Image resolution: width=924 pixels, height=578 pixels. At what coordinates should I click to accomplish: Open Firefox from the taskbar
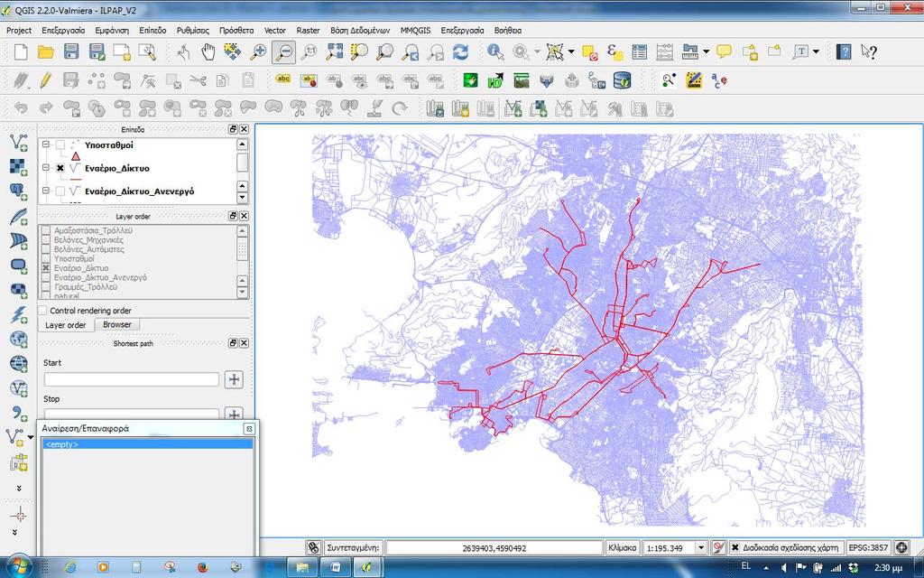(x=203, y=567)
